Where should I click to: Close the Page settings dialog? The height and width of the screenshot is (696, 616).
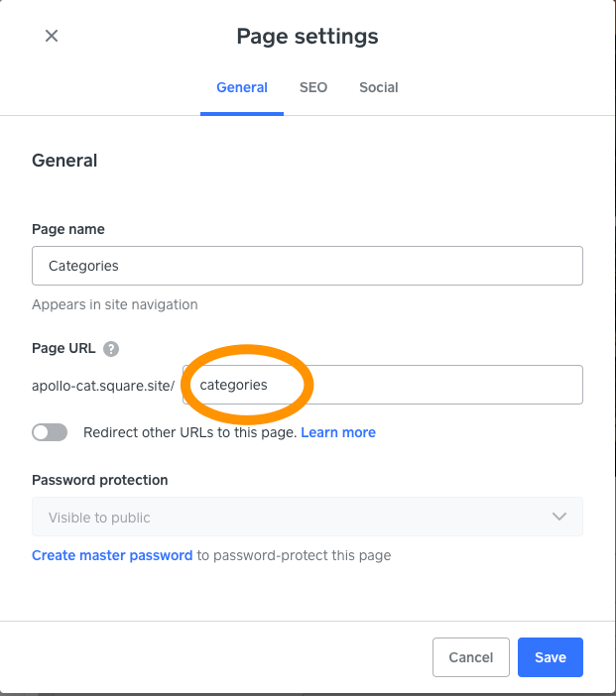52,36
